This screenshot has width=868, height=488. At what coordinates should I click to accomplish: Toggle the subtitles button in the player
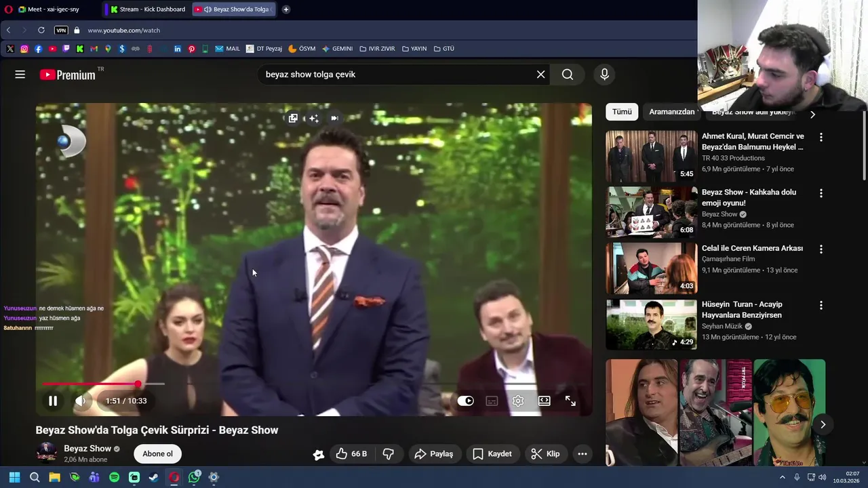point(492,401)
